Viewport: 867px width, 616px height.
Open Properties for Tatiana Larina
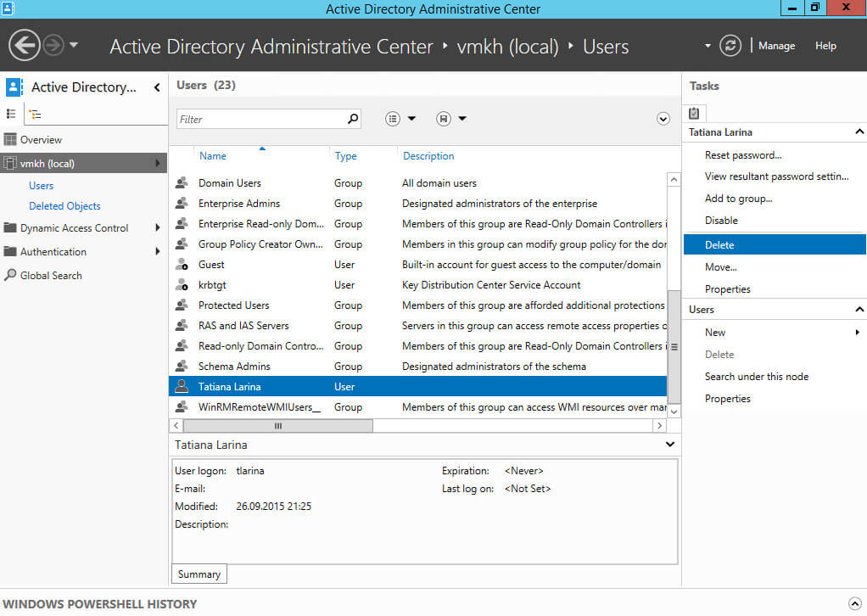pyautogui.click(x=727, y=289)
